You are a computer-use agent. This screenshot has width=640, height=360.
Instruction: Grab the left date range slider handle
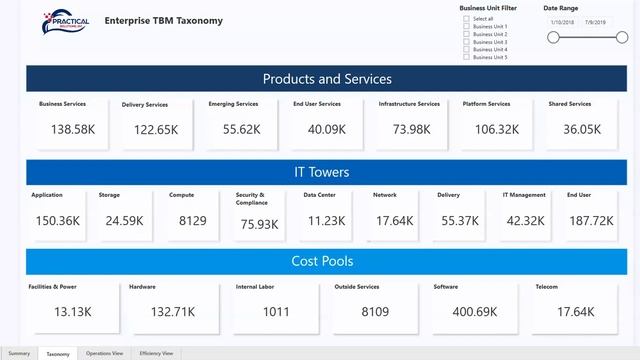553,38
